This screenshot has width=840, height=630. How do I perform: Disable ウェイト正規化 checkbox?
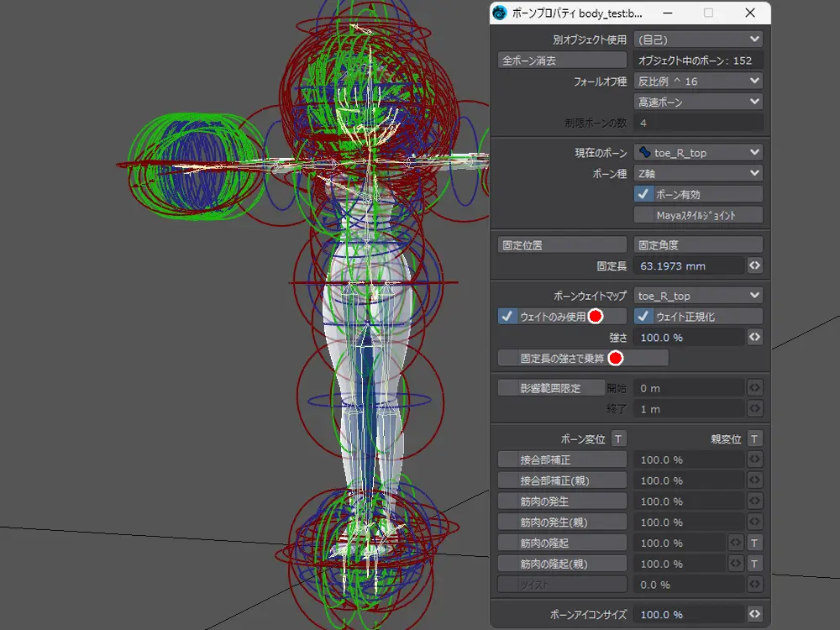[644, 317]
